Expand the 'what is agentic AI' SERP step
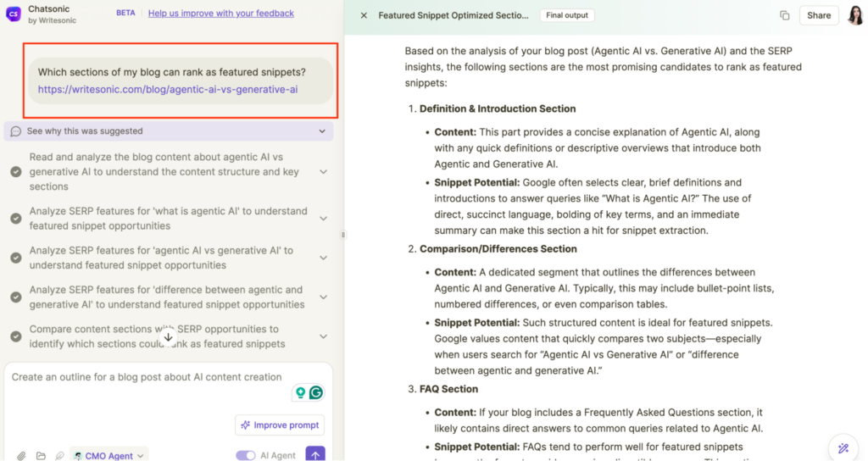Screen dimensions: 868x461 [x=323, y=219]
